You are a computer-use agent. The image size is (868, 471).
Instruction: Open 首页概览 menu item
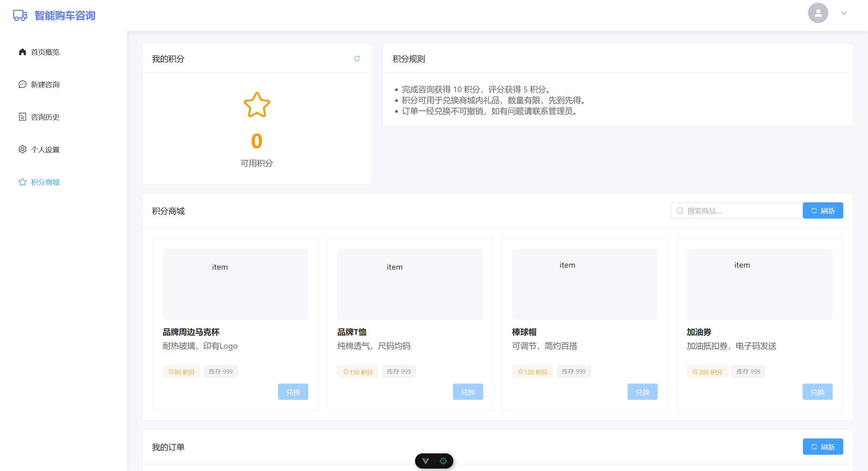click(x=45, y=52)
